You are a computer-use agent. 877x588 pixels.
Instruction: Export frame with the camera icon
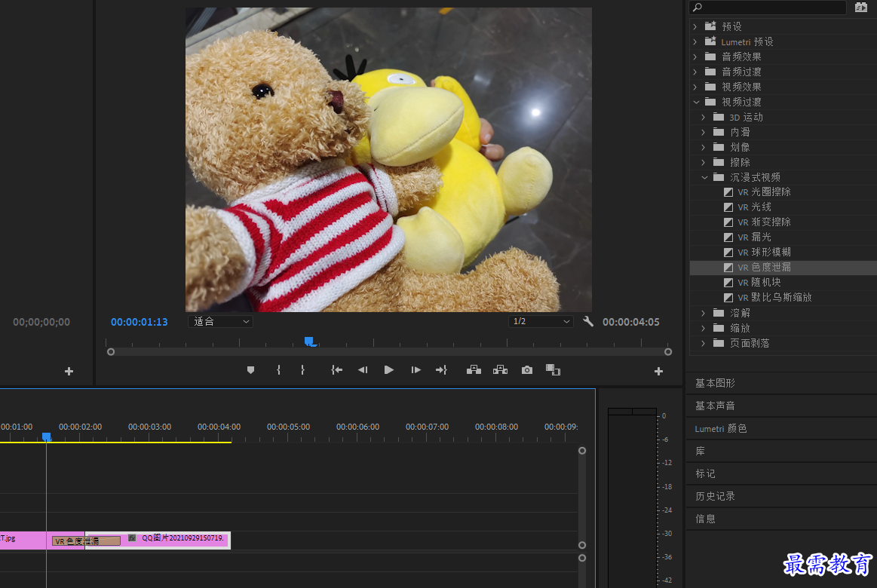(527, 370)
